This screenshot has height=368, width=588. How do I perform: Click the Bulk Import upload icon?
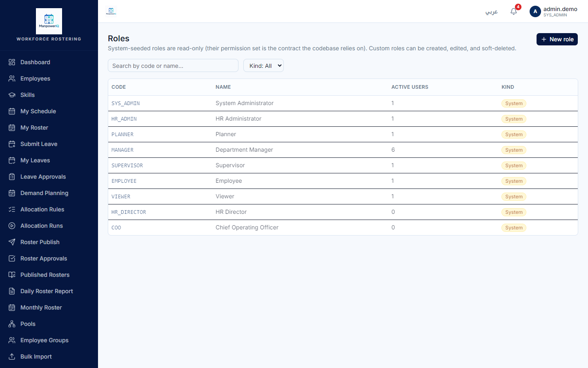tap(12, 357)
